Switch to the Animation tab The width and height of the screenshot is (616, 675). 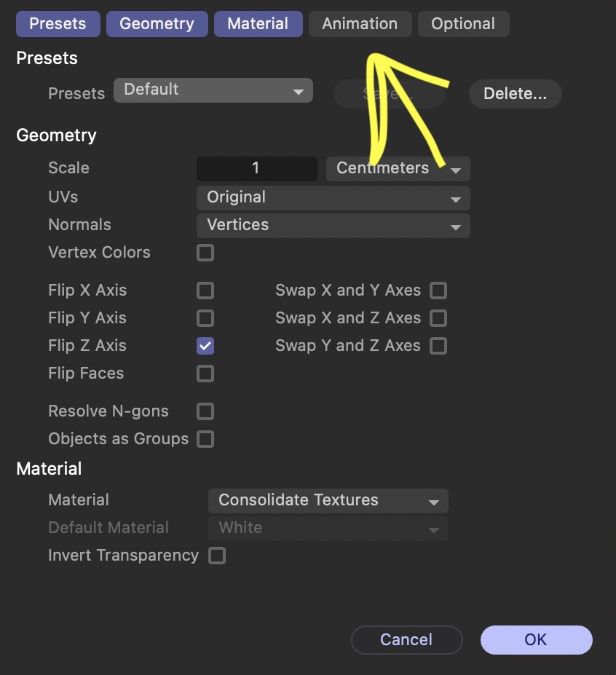[360, 24]
